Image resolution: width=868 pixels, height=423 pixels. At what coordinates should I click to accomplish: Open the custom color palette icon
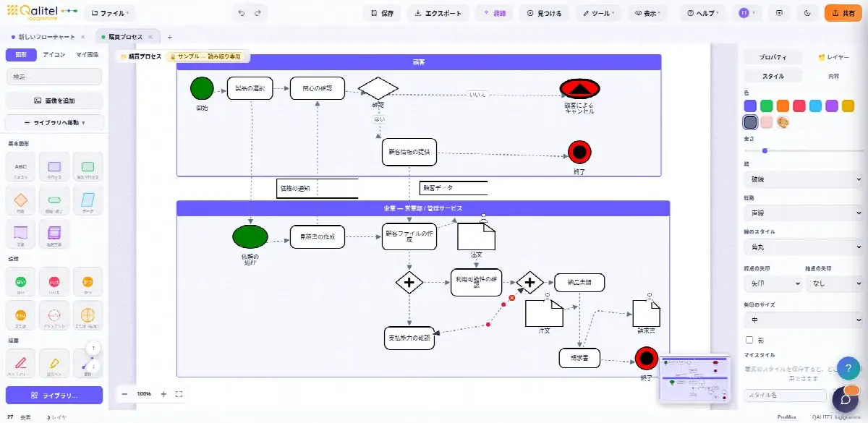click(783, 122)
